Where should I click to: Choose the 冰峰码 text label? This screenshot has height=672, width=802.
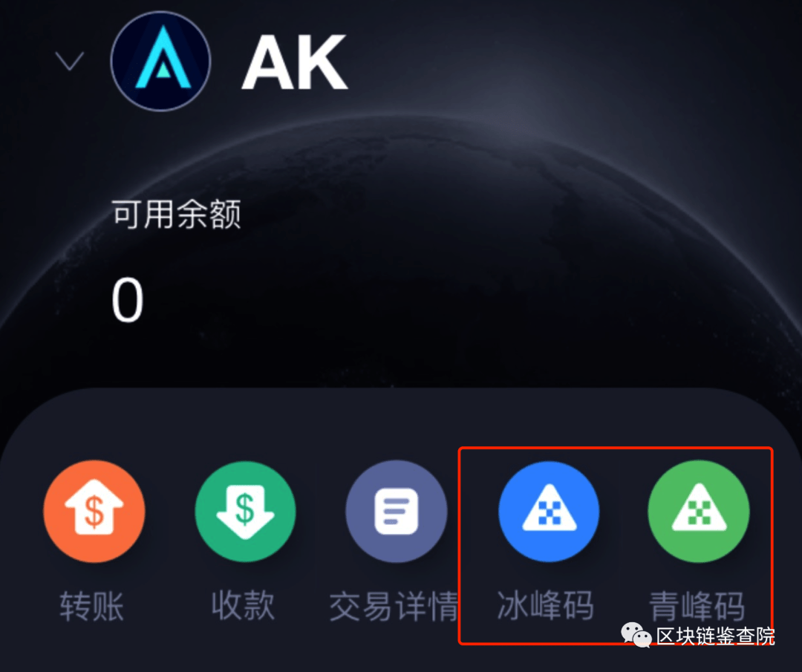pyautogui.click(x=545, y=605)
